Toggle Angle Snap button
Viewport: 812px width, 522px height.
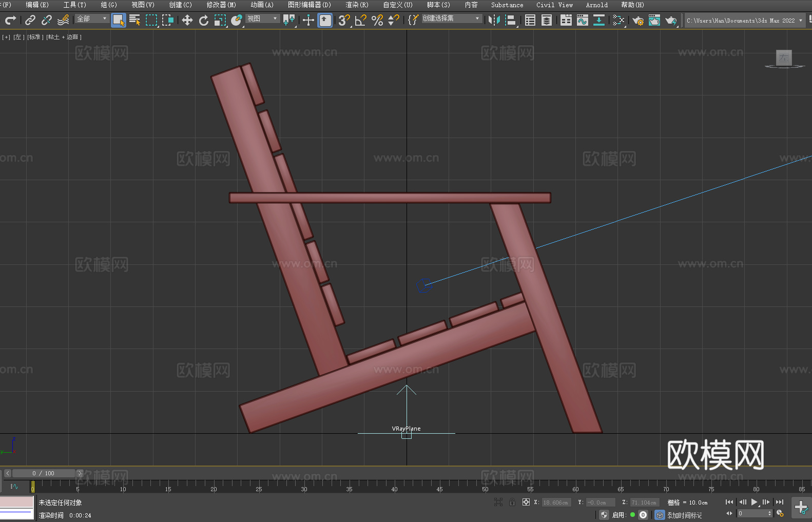coord(361,20)
